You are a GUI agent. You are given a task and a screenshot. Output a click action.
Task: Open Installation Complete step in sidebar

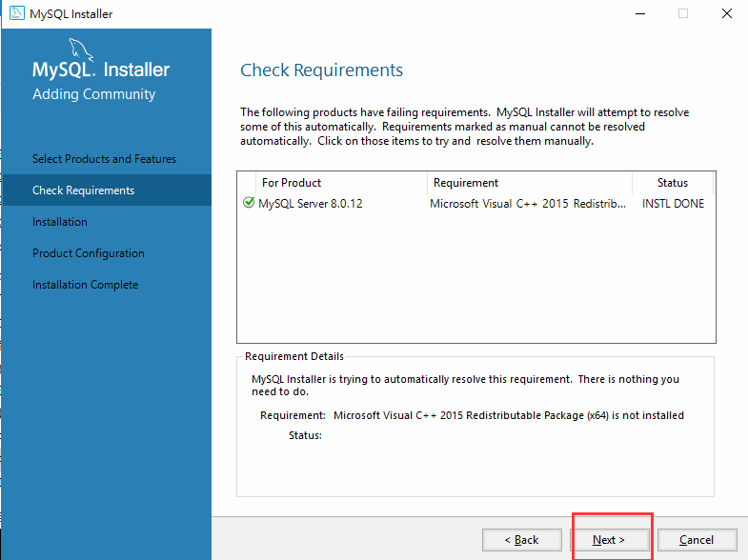[86, 285]
